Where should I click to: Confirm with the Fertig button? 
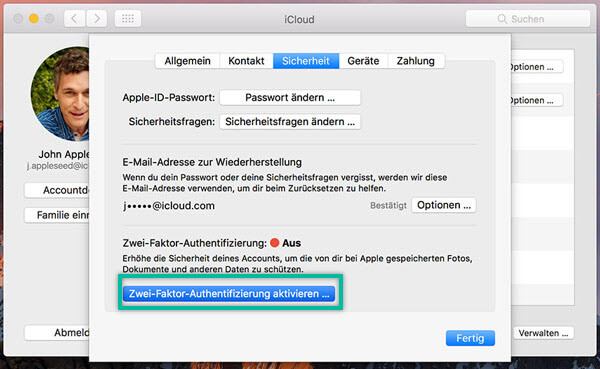point(470,338)
